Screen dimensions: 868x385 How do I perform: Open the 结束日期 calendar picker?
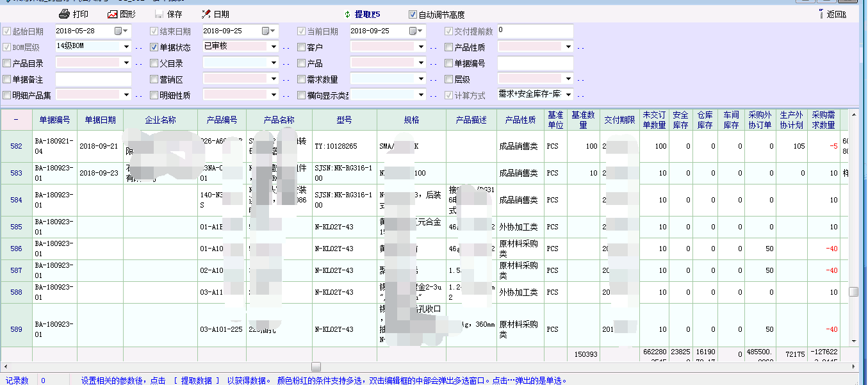tap(266, 31)
